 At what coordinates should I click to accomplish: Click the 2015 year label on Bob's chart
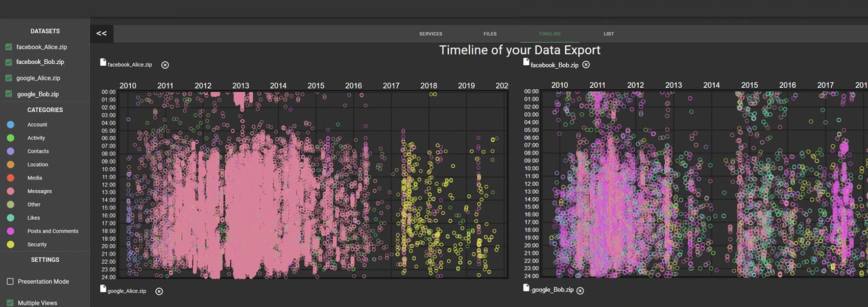[750, 85]
